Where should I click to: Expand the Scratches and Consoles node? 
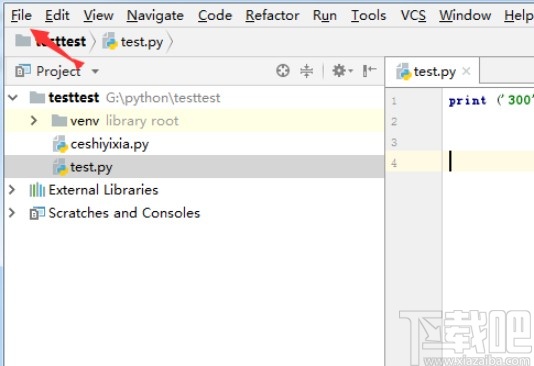point(12,213)
